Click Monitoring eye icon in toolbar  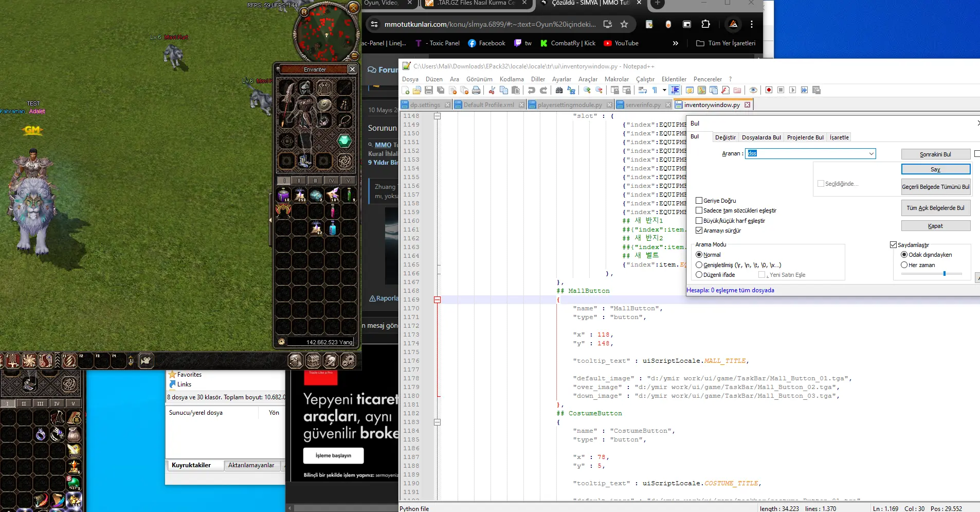coord(753,90)
